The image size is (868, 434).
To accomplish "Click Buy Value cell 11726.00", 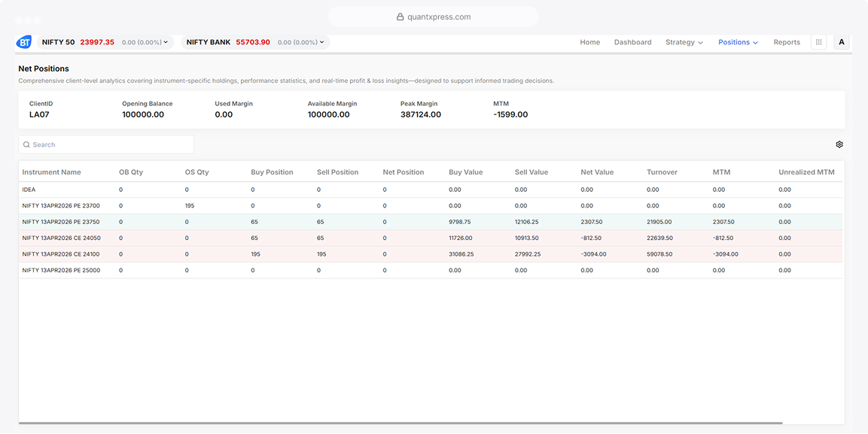I will coord(461,238).
